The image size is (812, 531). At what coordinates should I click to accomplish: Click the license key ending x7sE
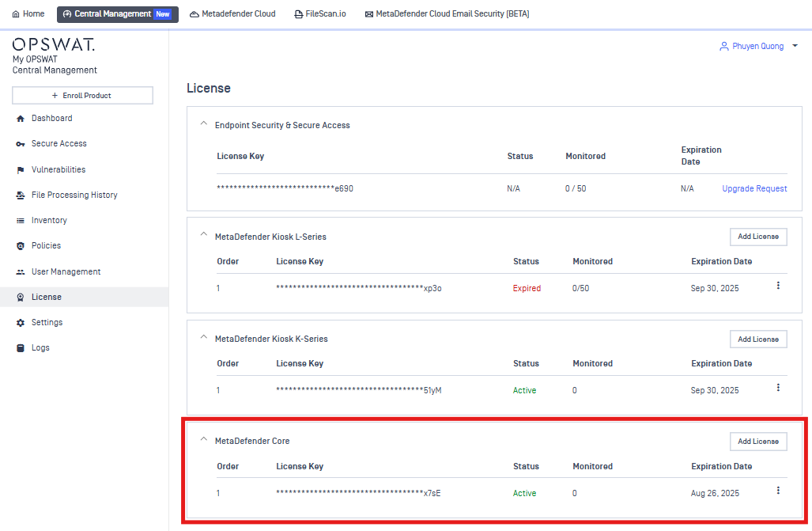358,493
